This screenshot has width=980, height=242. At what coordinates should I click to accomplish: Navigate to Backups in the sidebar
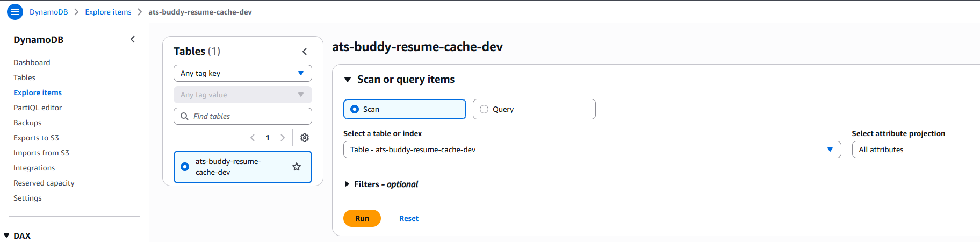coord(27,123)
